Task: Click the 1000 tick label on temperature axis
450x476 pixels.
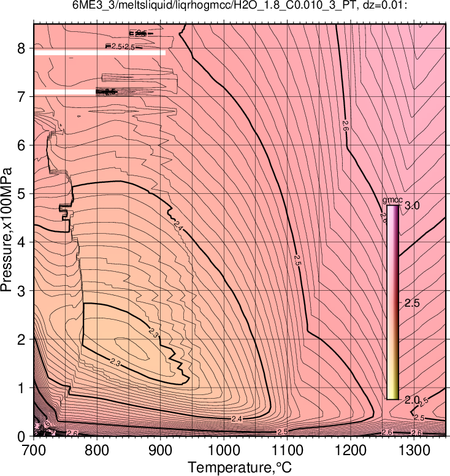Action: (224, 450)
